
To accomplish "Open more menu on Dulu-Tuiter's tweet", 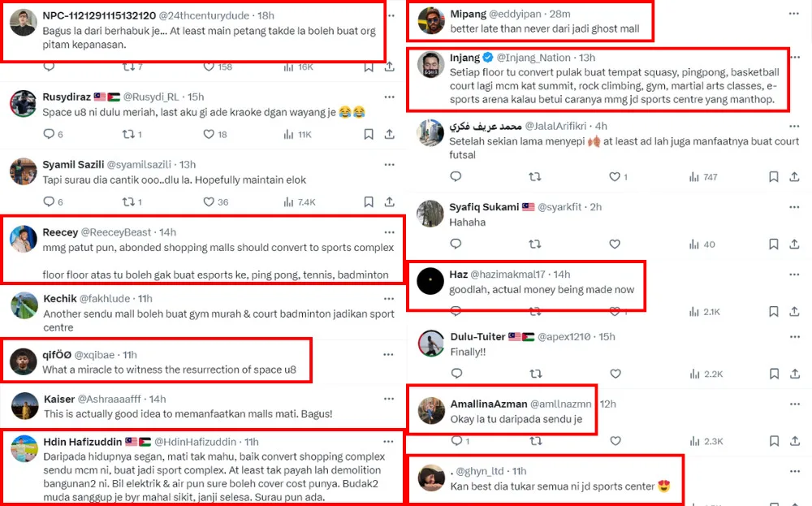I will (794, 336).
